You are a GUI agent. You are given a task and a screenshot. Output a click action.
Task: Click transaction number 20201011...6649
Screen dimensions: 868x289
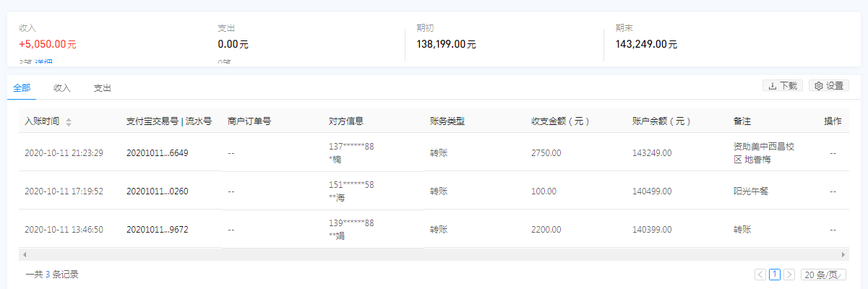[157, 153]
